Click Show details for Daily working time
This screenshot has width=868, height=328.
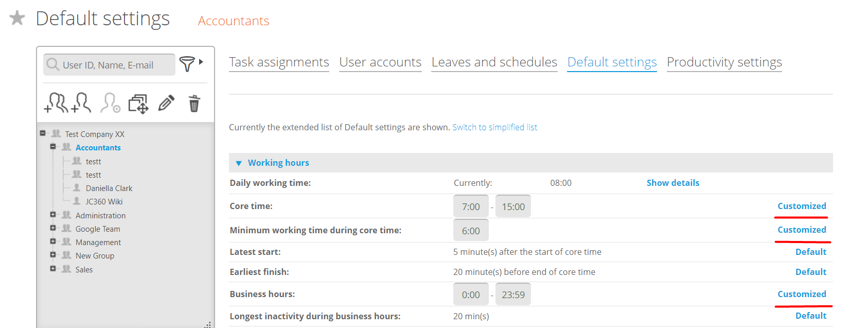point(672,183)
